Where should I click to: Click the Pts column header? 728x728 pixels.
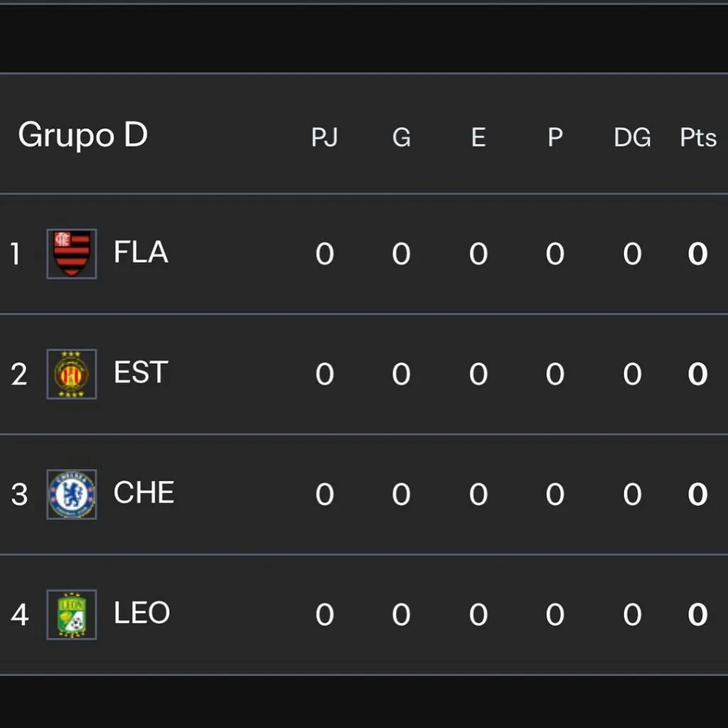697,137
